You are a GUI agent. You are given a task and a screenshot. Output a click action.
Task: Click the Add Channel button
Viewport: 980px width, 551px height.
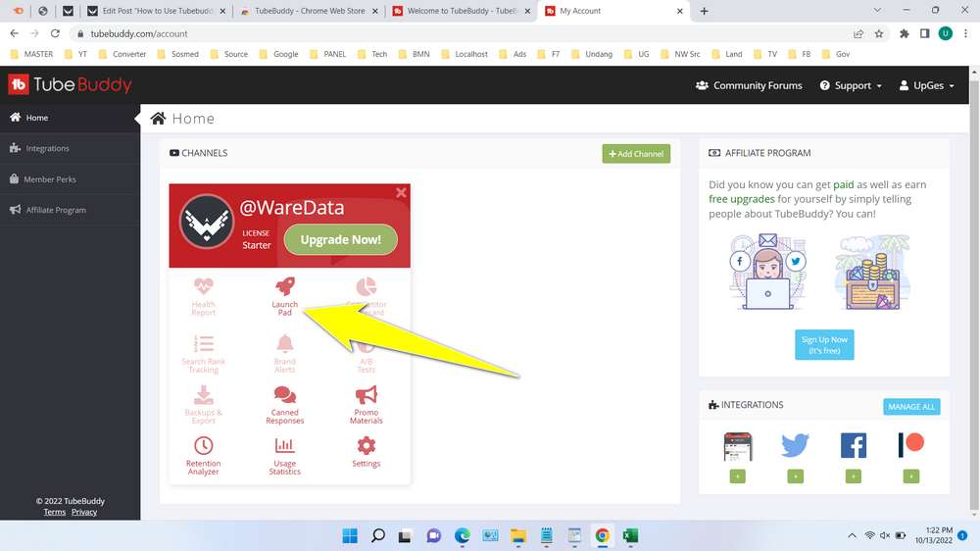[636, 153]
